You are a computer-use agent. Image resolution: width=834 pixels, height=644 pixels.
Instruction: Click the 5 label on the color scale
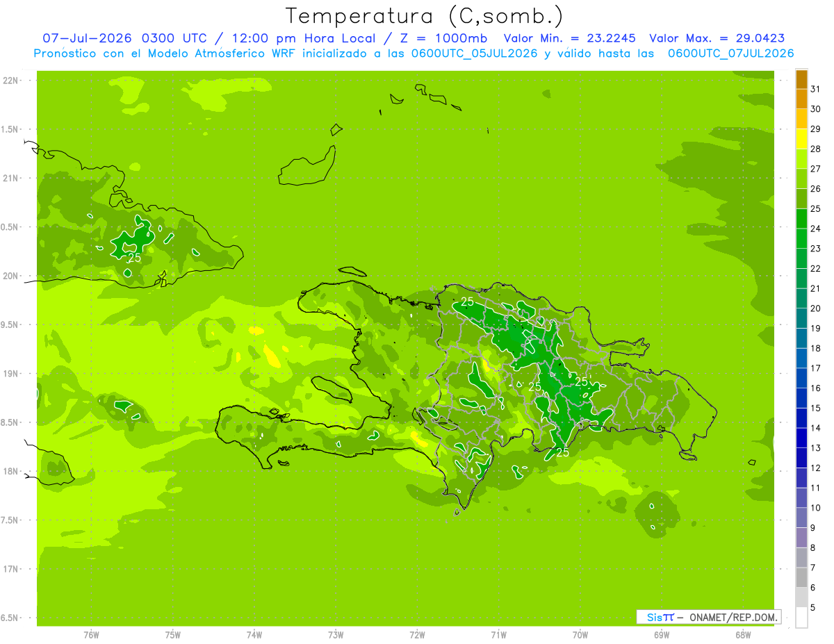813,607
